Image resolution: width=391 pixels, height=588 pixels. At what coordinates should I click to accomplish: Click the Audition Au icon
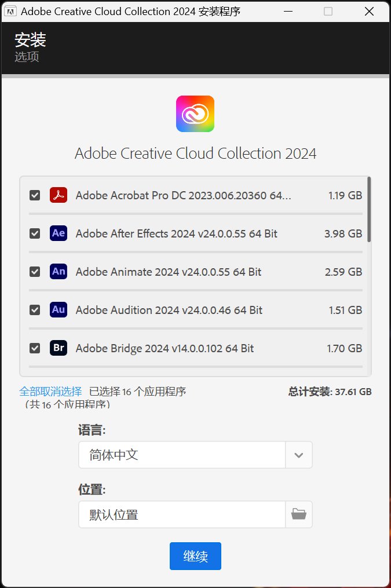pos(59,310)
